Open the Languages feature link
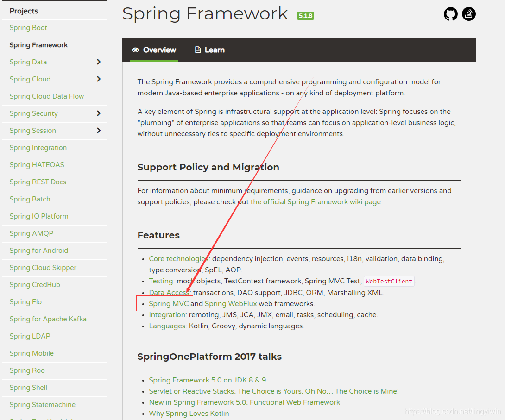Viewport: 505px width, 420px height. pyautogui.click(x=167, y=326)
